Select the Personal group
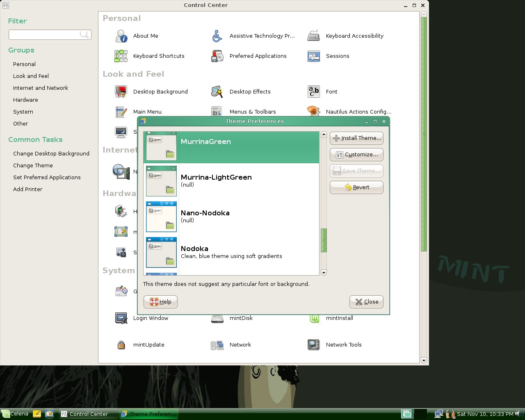This screenshot has width=525, height=420. (x=24, y=64)
